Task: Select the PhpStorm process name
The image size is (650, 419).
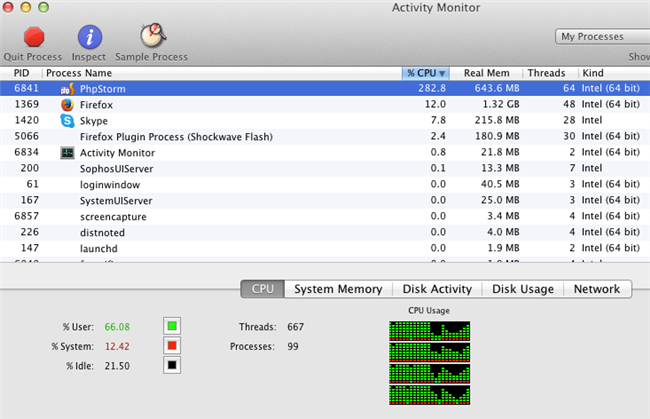Action: pos(102,89)
